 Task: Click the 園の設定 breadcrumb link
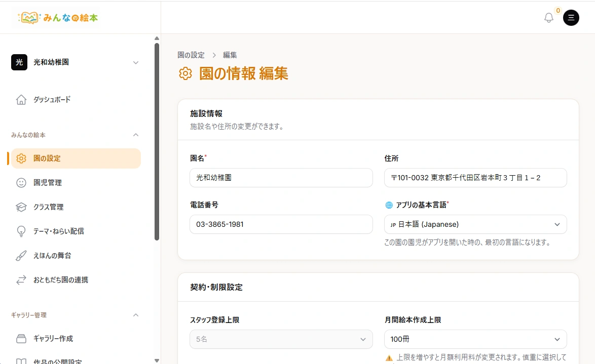coord(191,55)
